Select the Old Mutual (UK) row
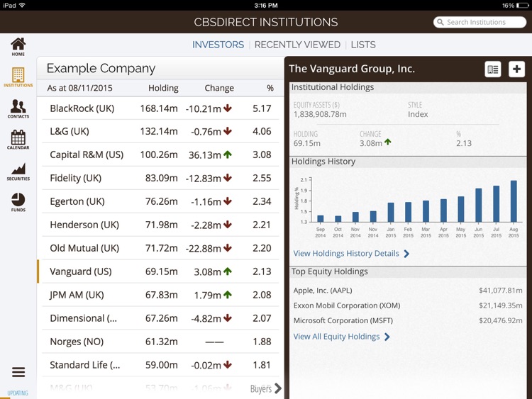 point(160,248)
